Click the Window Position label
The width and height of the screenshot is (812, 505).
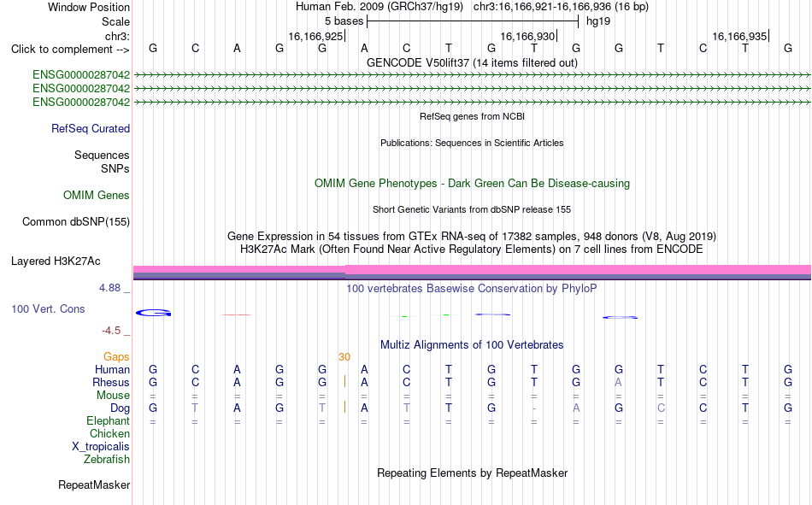(89, 7)
